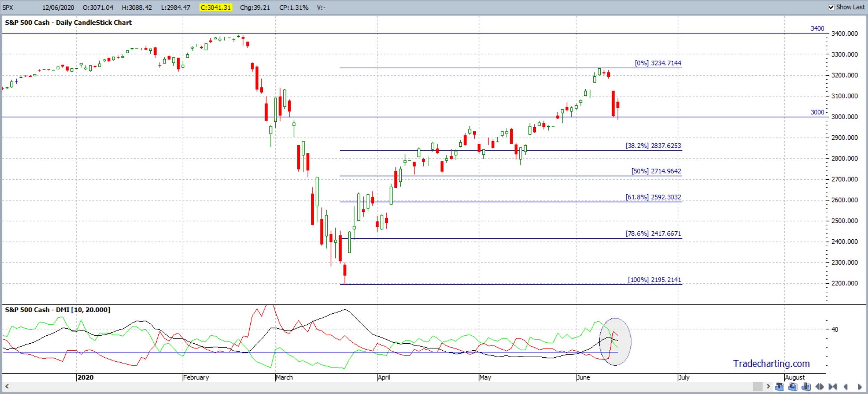
Task: Click the 2020 year label on time axis
Action: (85, 377)
